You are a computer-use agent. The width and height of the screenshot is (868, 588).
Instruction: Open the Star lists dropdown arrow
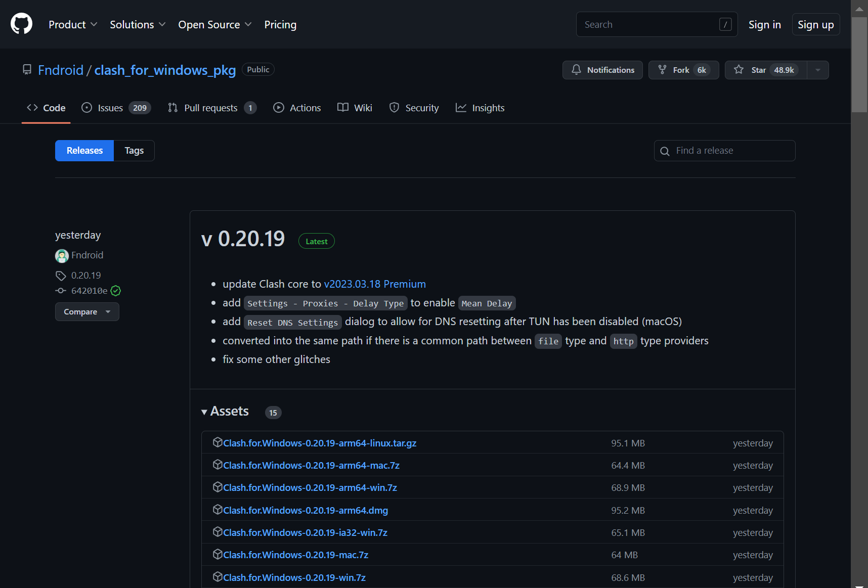(818, 70)
